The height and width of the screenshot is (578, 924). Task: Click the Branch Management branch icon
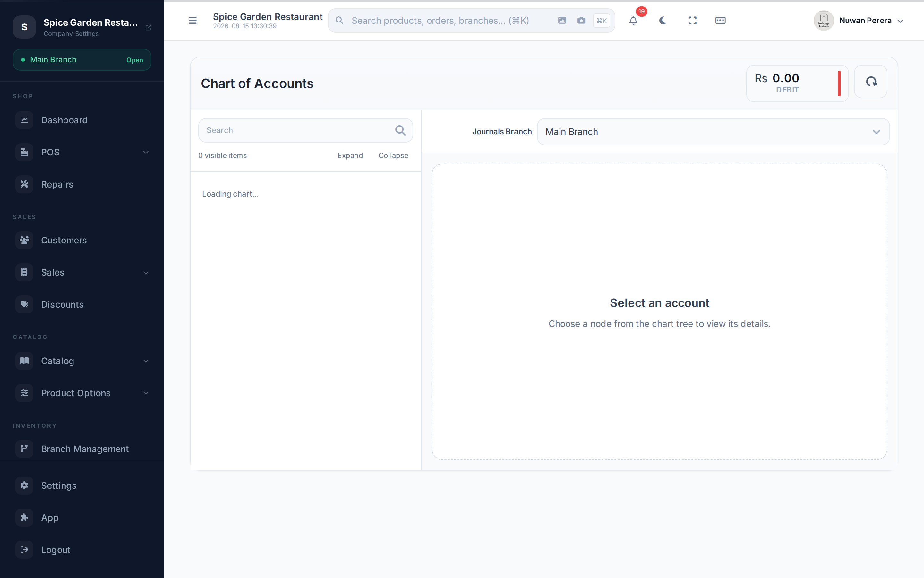pyautogui.click(x=24, y=449)
